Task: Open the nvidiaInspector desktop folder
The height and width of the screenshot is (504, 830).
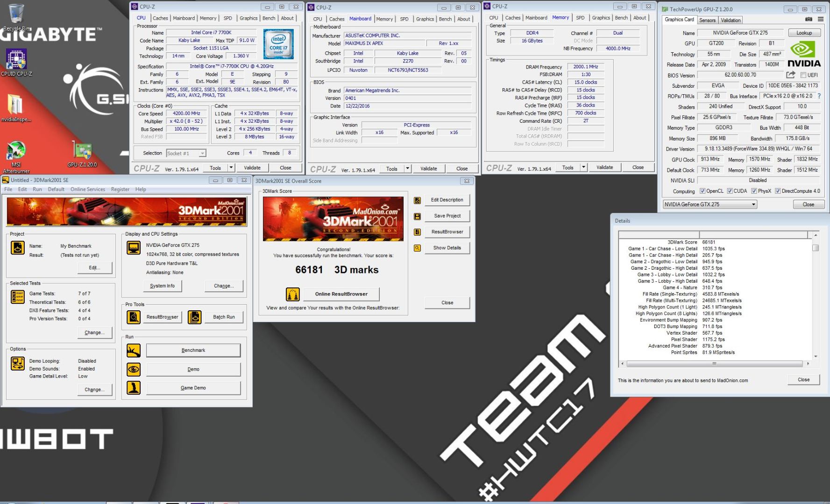Action: point(16,108)
